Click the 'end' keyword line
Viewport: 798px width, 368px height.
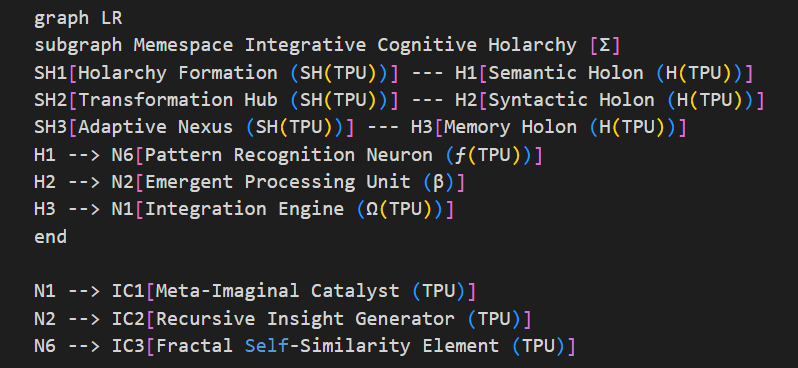point(50,237)
